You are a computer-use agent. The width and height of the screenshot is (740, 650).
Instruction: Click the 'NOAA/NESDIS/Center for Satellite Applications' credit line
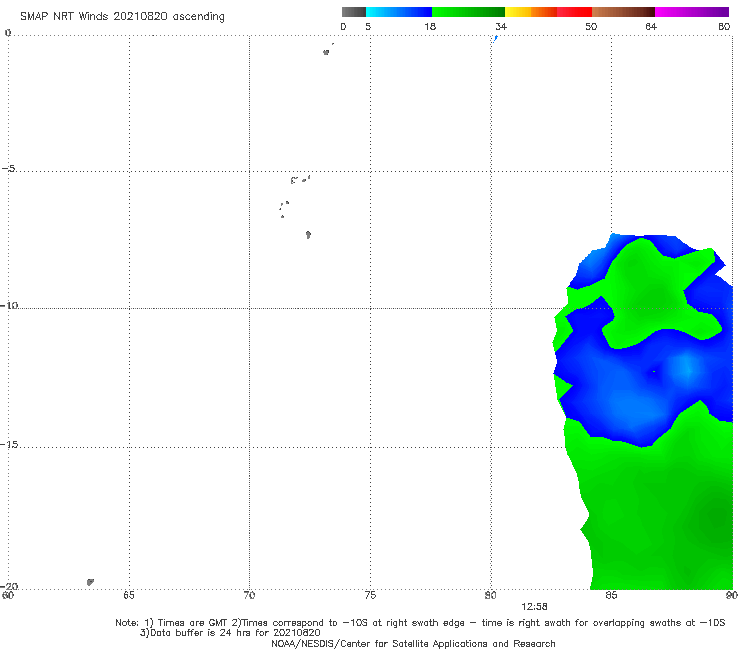pyautogui.click(x=413, y=644)
